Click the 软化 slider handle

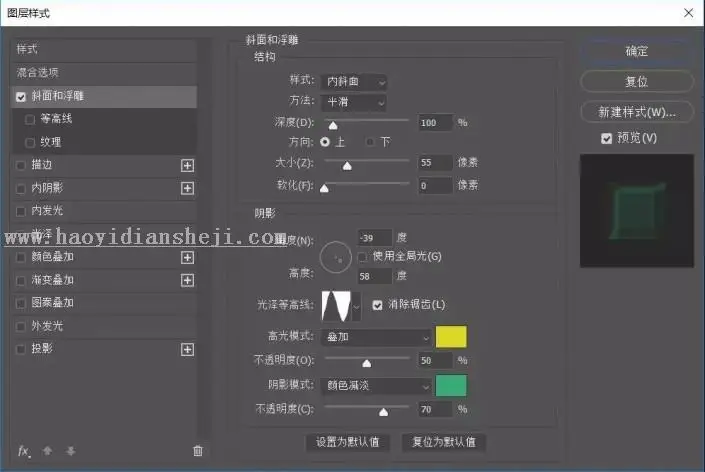click(x=324, y=188)
